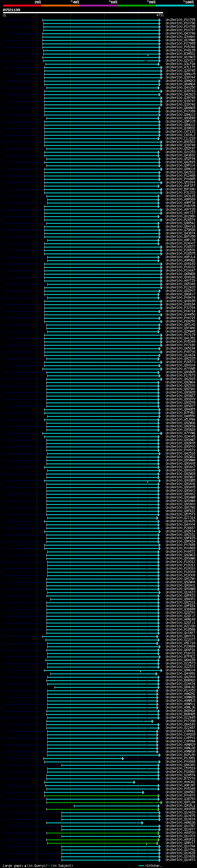Select the UniRef100_P00869 label

pos(180,548)
